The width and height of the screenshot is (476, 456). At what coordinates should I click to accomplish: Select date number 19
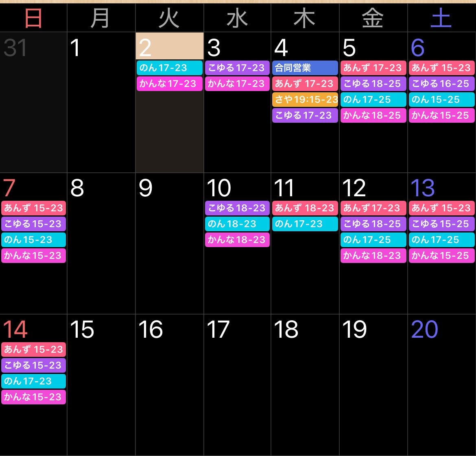[355, 329]
